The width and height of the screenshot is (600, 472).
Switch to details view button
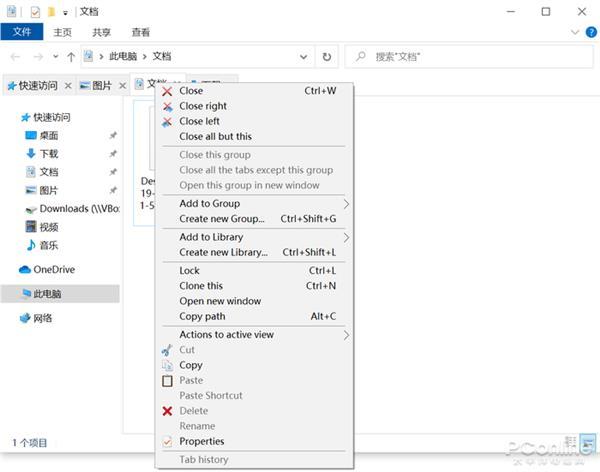tap(571, 443)
